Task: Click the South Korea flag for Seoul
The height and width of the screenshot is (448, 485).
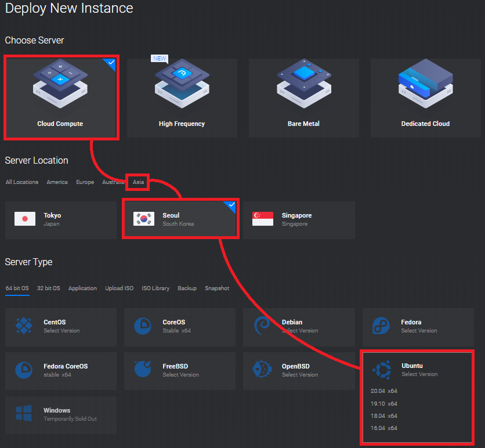Action: pos(144,219)
